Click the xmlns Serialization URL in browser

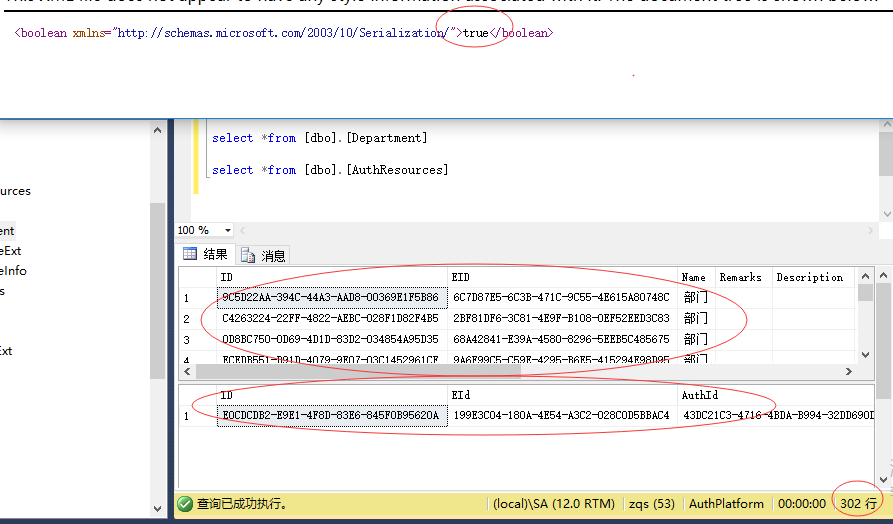(283, 33)
